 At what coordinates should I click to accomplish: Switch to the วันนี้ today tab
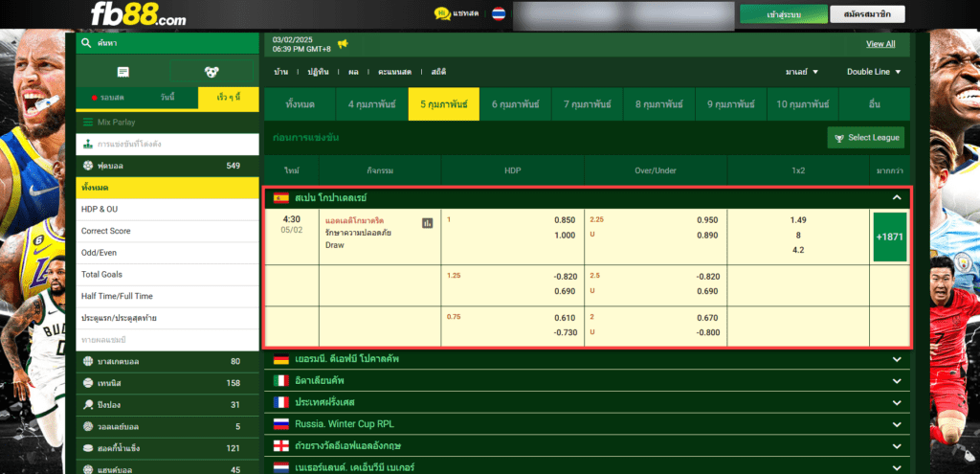coord(167,98)
